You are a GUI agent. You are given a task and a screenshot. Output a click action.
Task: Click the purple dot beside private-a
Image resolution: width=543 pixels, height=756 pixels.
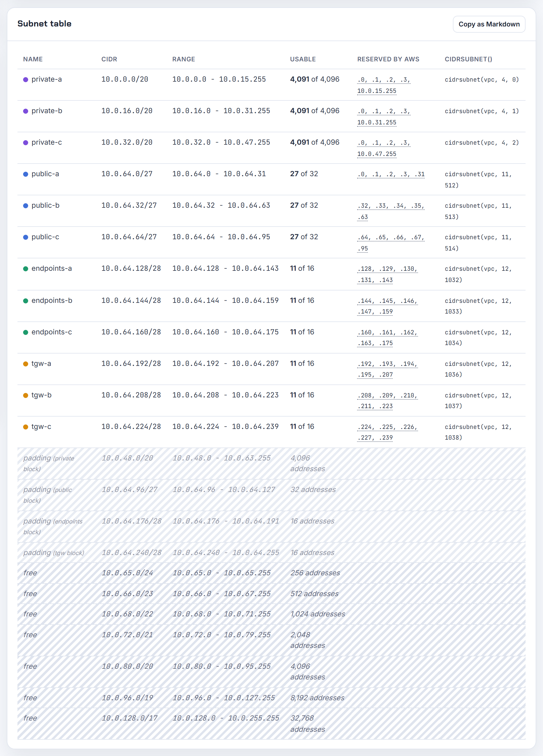pyautogui.click(x=26, y=80)
